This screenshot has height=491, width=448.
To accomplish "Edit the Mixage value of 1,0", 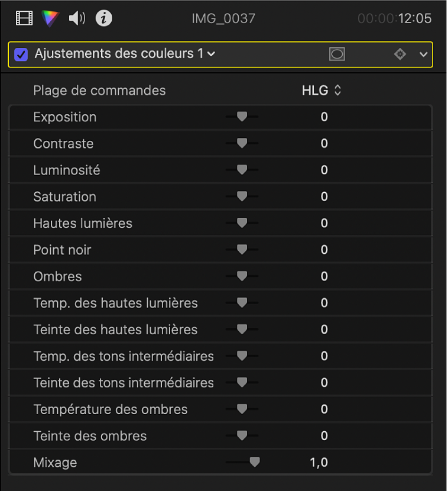I will [319, 462].
